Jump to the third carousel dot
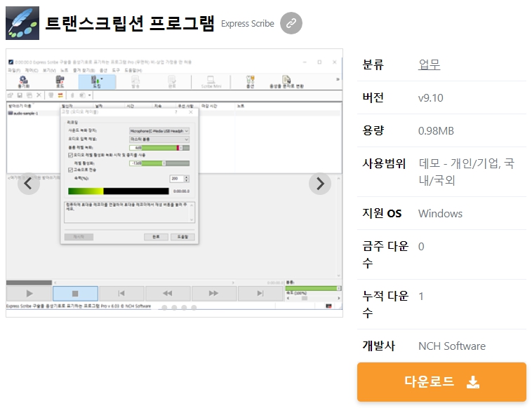 [x=184, y=307]
